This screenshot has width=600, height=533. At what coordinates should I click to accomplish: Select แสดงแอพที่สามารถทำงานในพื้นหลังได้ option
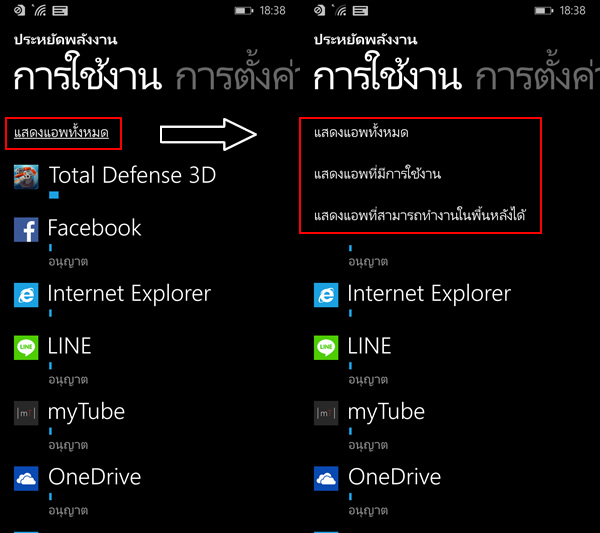pos(420,215)
